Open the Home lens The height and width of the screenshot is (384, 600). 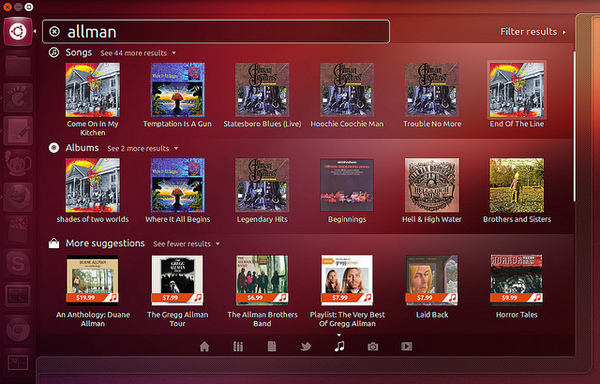pyautogui.click(x=204, y=347)
